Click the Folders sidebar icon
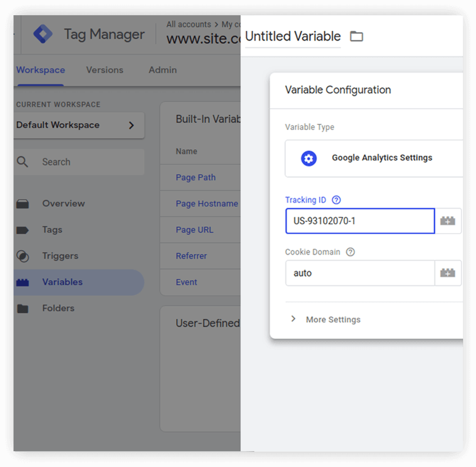 [x=23, y=308]
